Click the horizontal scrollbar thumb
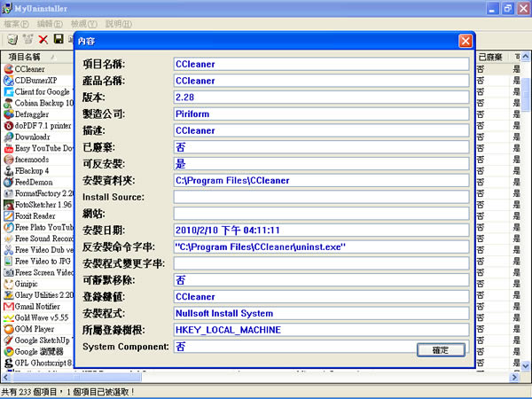This screenshot has width=532, height=399. pyautogui.click(x=76, y=377)
